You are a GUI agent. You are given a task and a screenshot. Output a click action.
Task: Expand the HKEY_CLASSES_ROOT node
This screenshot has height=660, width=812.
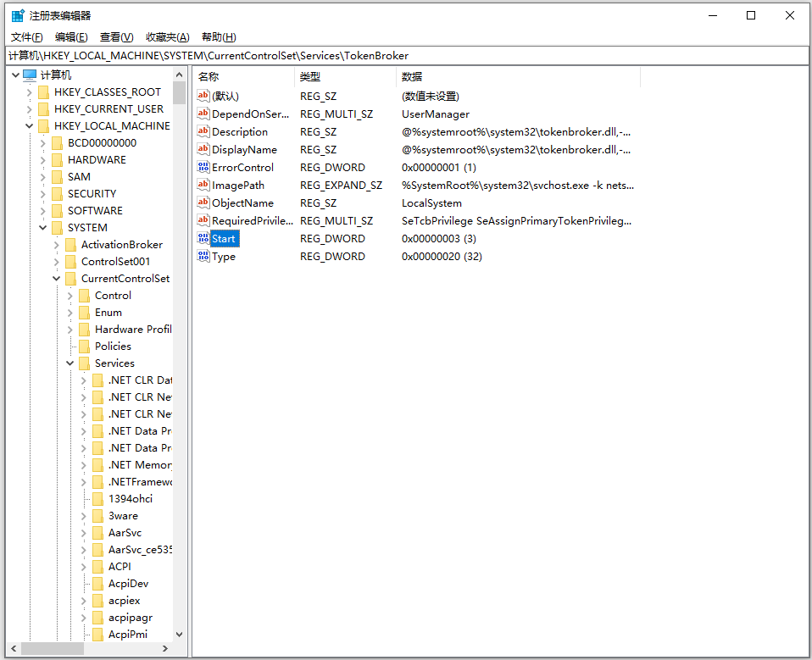pos(29,92)
